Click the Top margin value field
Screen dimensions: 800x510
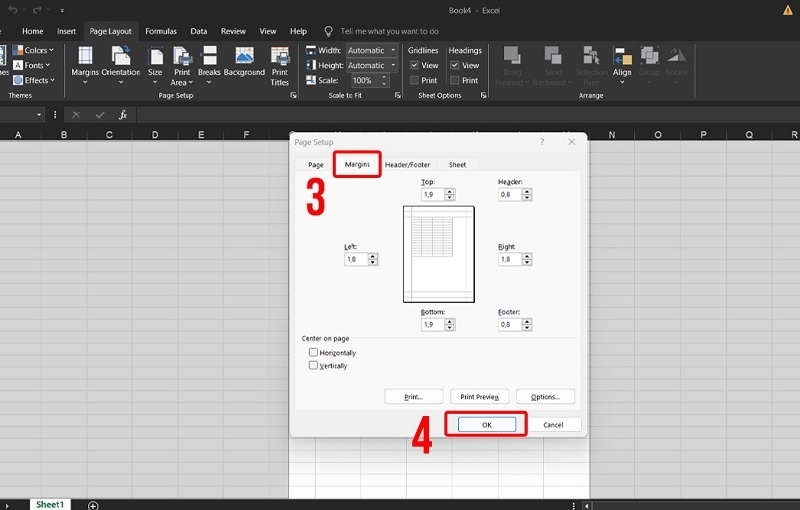click(431, 194)
